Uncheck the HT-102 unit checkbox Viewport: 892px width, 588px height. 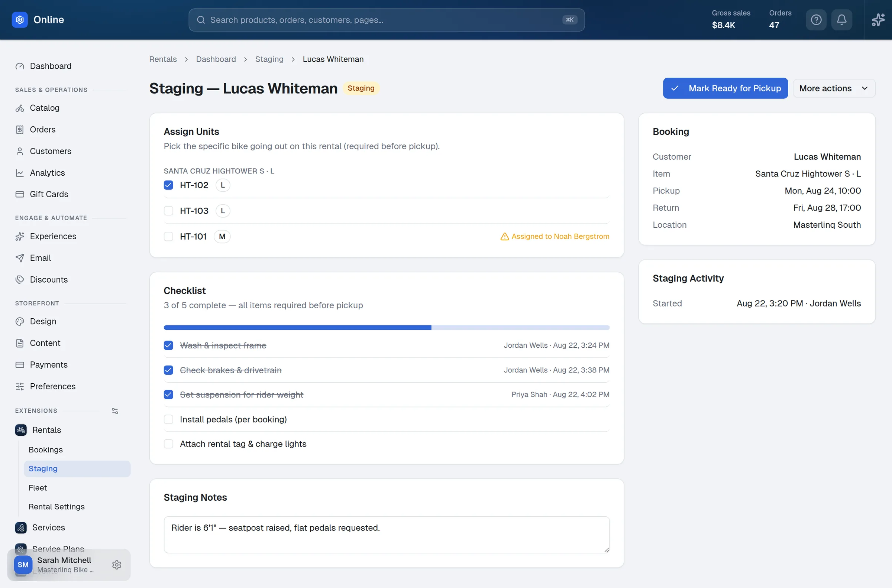click(168, 185)
